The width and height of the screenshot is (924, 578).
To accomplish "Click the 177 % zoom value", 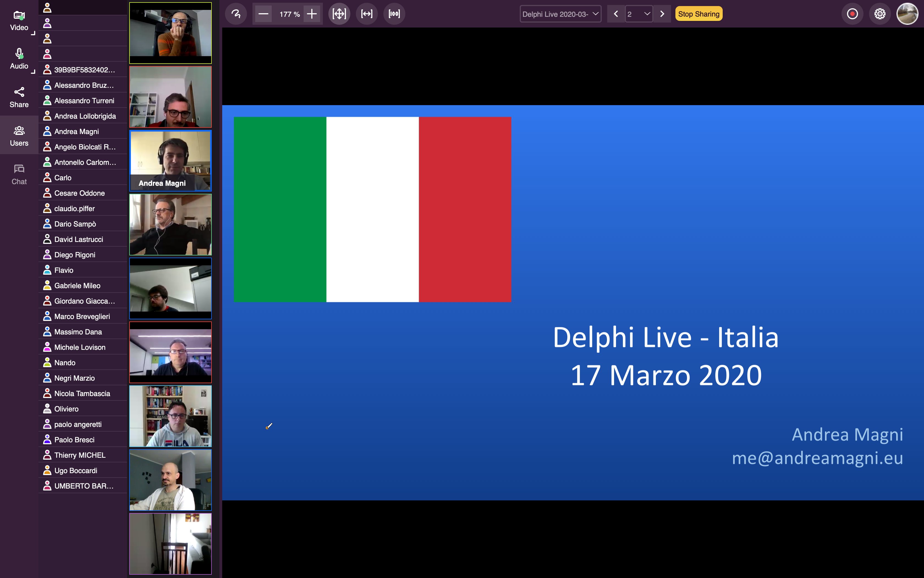I will [289, 14].
